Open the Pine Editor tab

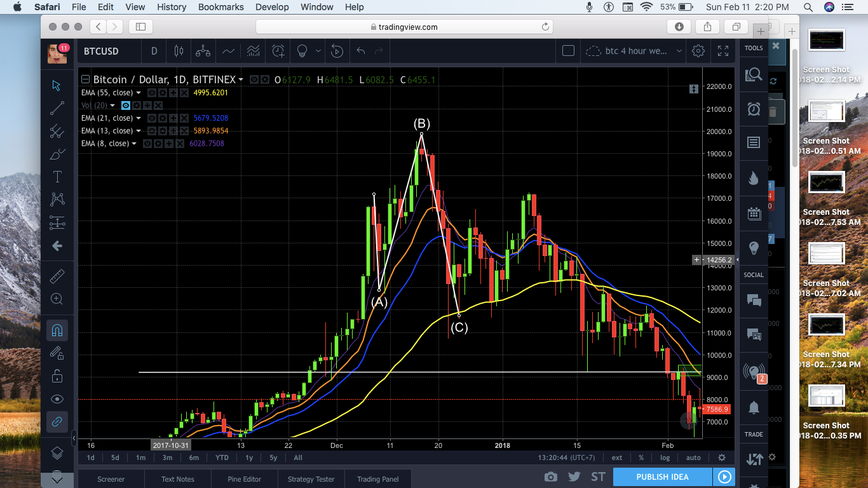(x=244, y=479)
